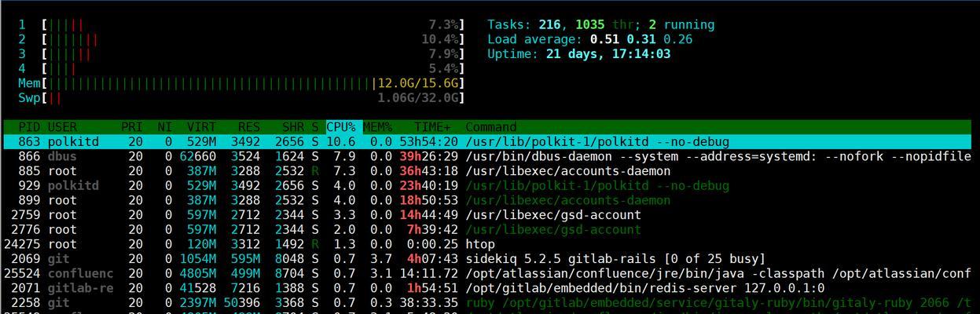Select redis-server process row PID 2071
980x314 pixels.
[487, 288]
